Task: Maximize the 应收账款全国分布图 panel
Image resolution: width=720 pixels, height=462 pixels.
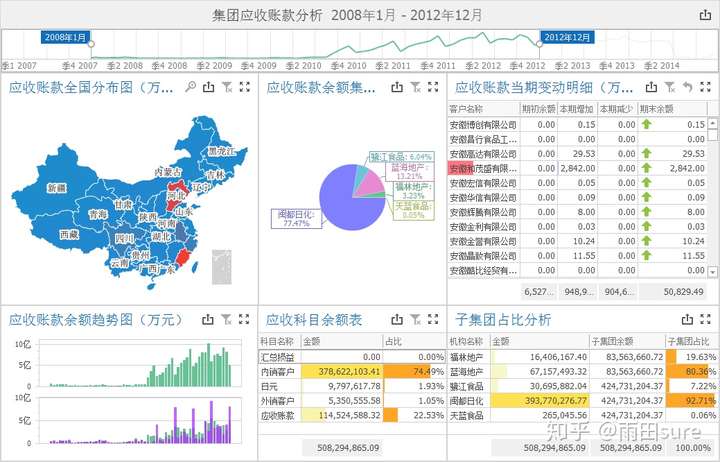Action: (x=245, y=86)
